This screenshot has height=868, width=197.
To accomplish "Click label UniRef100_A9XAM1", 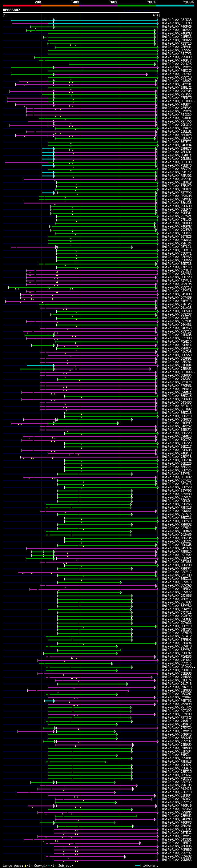I will point(176,118).
